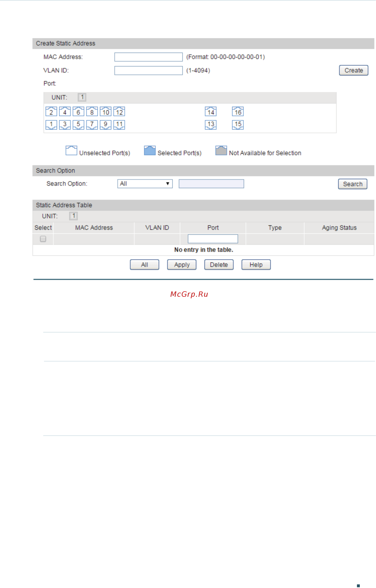Select port 11 icon

(x=119, y=125)
